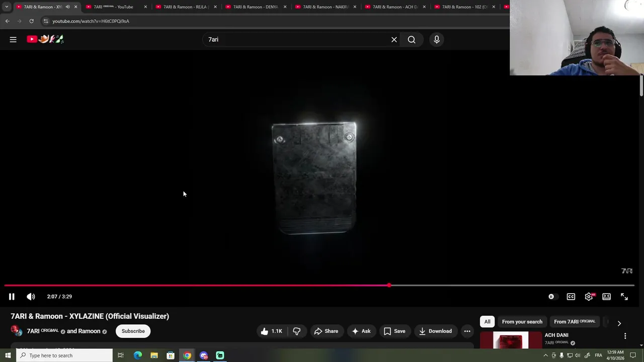Switch to 7ARI & Ramoon - ACH DANI tab

click(x=394, y=7)
